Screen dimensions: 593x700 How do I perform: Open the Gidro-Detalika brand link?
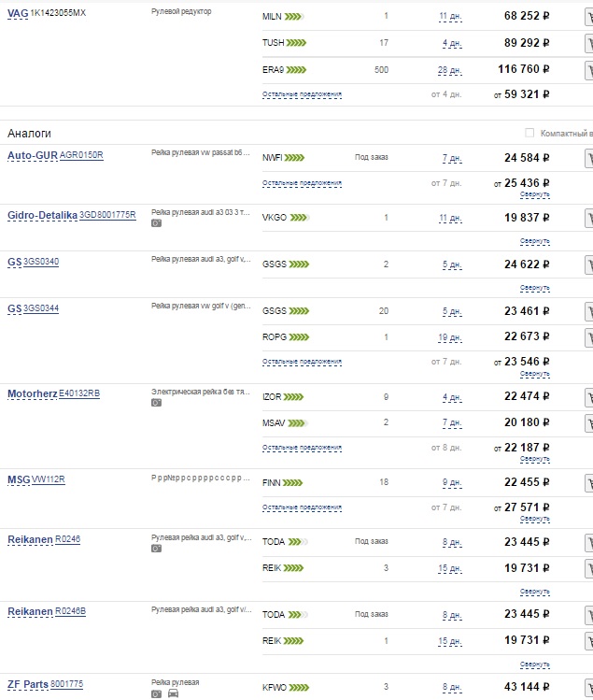[x=42, y=215]
